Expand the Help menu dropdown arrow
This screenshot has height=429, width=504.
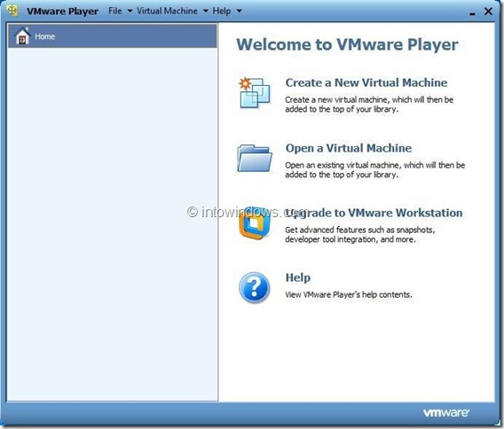(240, 11)
